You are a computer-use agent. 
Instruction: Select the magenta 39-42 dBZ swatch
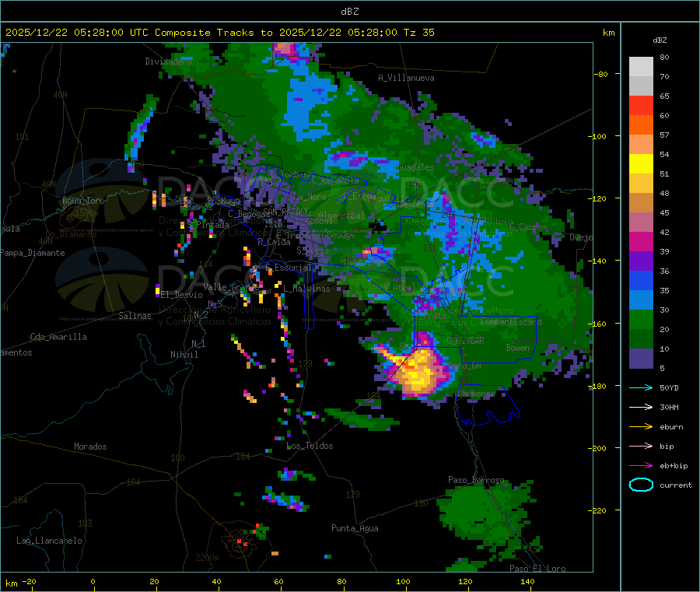tap(641, 241)
